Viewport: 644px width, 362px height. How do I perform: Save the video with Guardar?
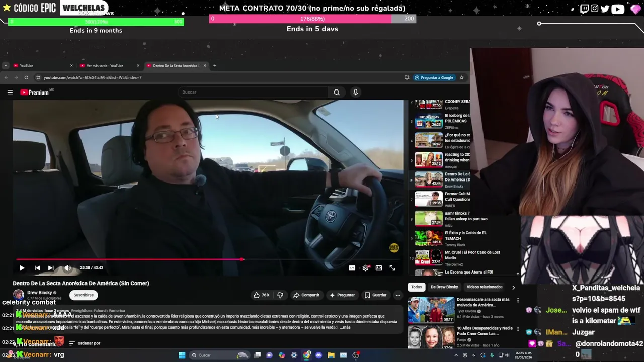click(376, 295)
